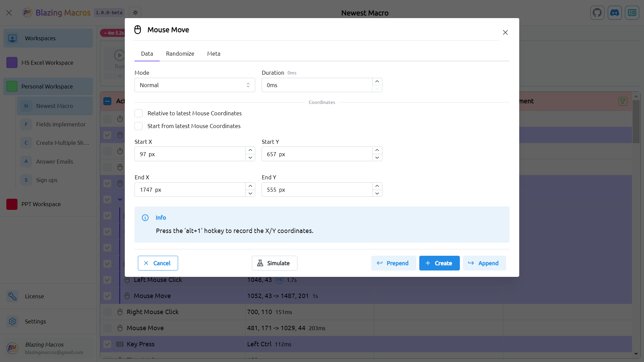Click the purple MS Excel Workspace color swatch
The image size is (644, 362).
pyautogui.click(x=12, y=63)
